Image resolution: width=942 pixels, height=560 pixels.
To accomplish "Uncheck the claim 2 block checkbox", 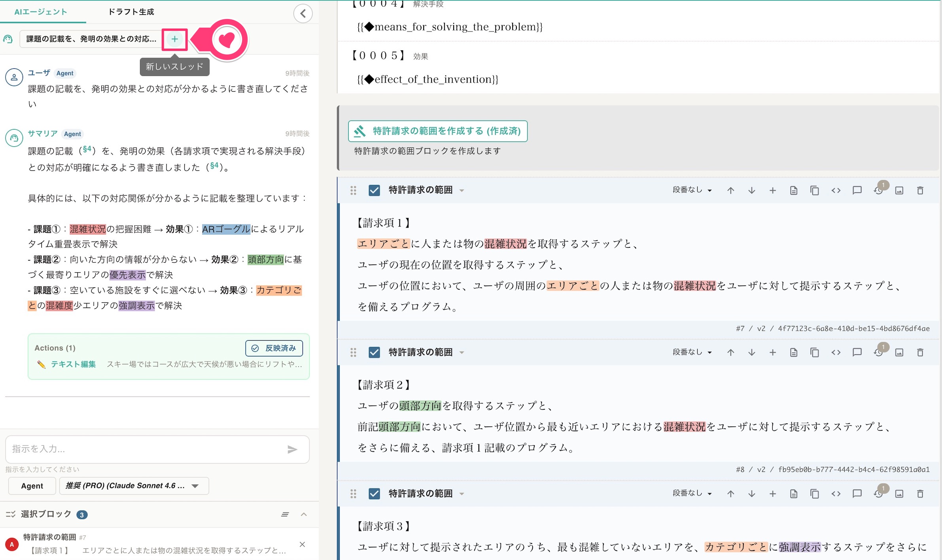I will pos(374,352).
